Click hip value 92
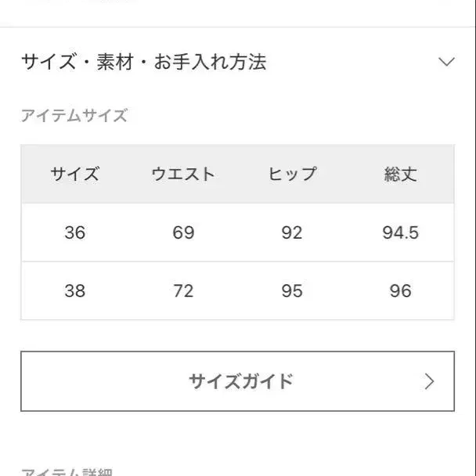The width and height of the screenshot is (476, 476). point(292,233)
